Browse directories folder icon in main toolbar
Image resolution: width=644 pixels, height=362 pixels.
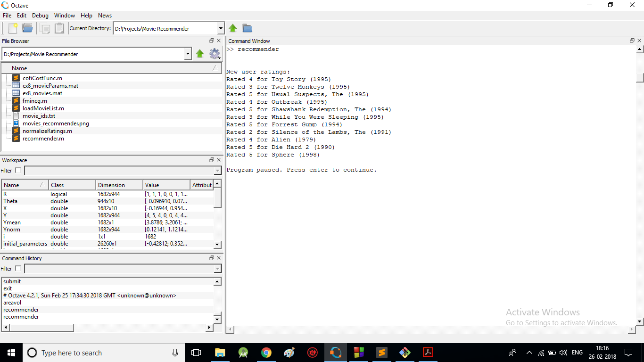point(248,28)
